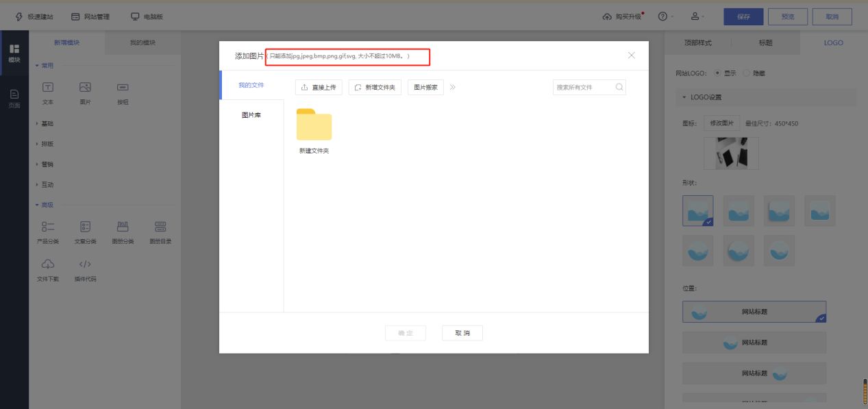Select the 图片库 tab in the dialog
The image size is (868, 409).
point(251,115)
